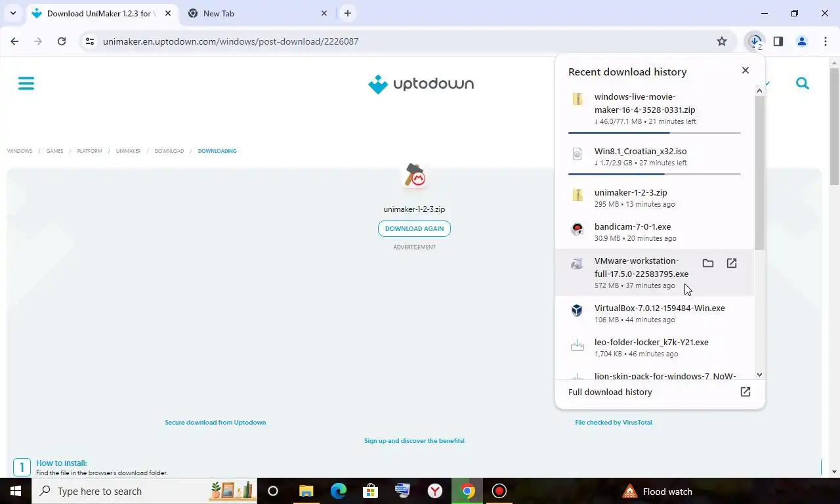840x504 pixels.
Task: Bookmark this page with the star icon
Action: click(722, 41)
